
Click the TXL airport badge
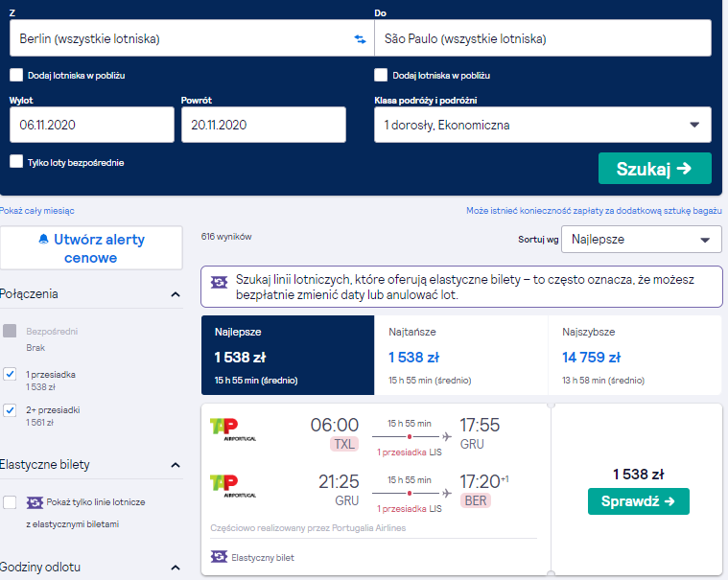tap(344, 444)
